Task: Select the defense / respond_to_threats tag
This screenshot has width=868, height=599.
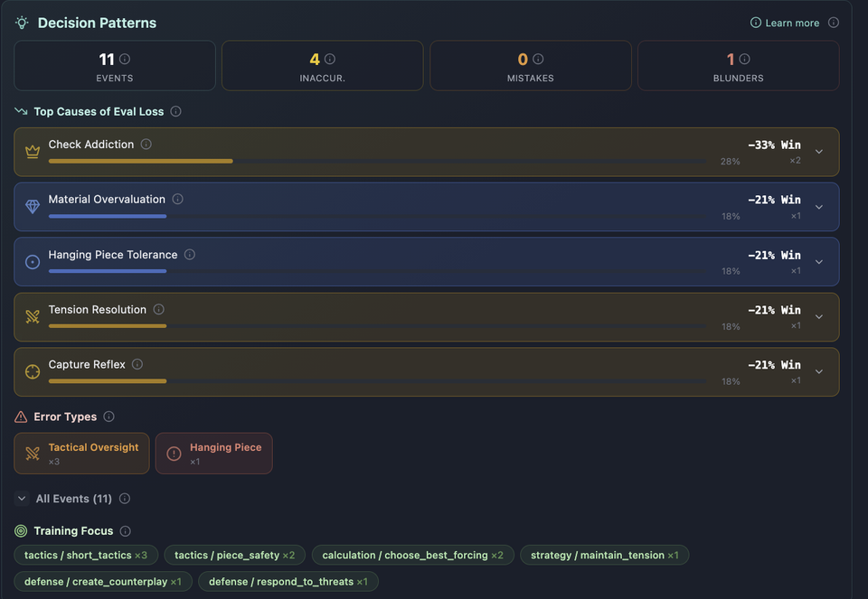Action: coord(288,581)
